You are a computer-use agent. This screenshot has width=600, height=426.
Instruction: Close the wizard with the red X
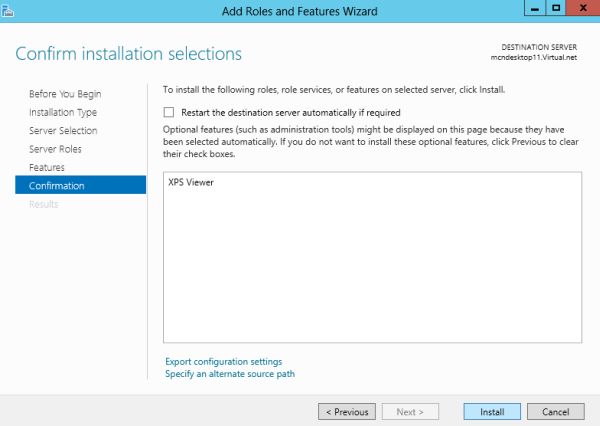point(581,9)
